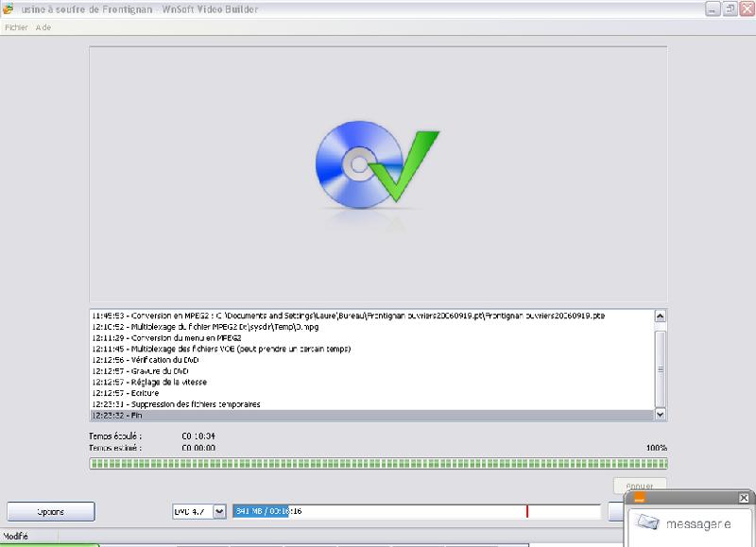The width and height of the screenshot is (756, 547).
Task: Restore down the Video Builder window
Action: click(x=730, y=9)
